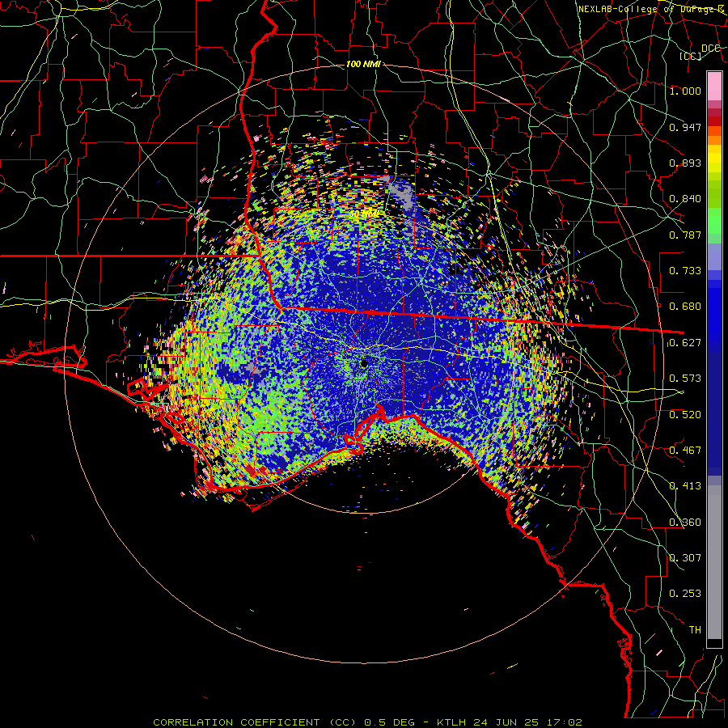Click the Correlation Coefficient KTLH caption
Image resolution: width=728 pixels, height=728 pixels.
(x=367, y=722)
